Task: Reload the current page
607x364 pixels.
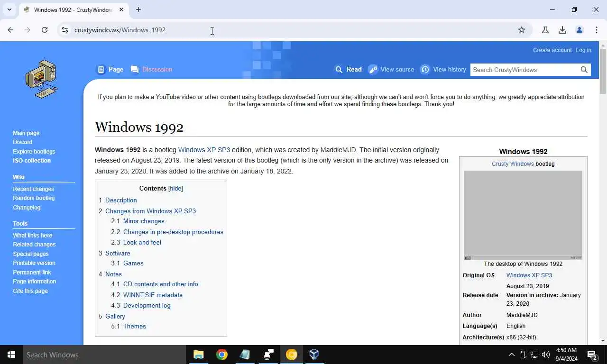Action: pos(45,30)
